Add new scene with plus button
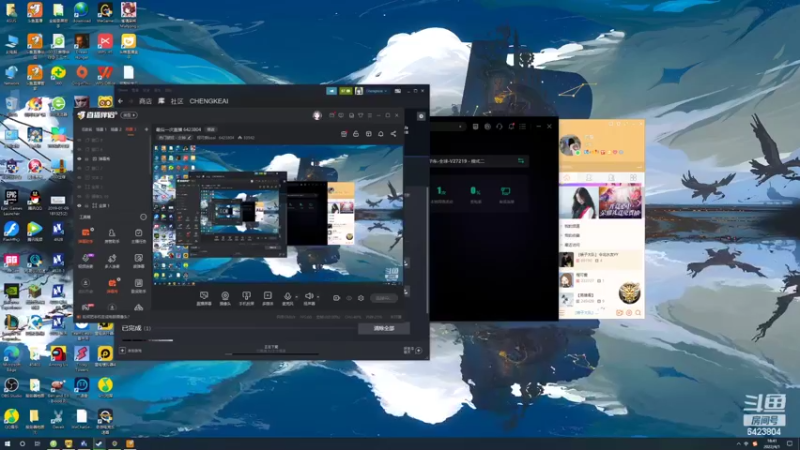The height and width of the screenshot is (450, 800). point(146,130)
